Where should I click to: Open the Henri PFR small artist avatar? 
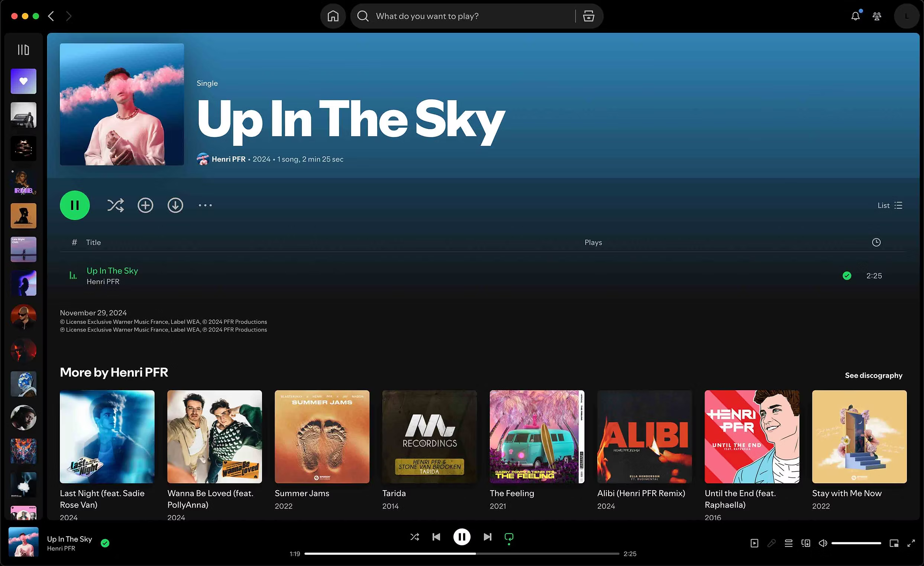(x=203, y=159)
